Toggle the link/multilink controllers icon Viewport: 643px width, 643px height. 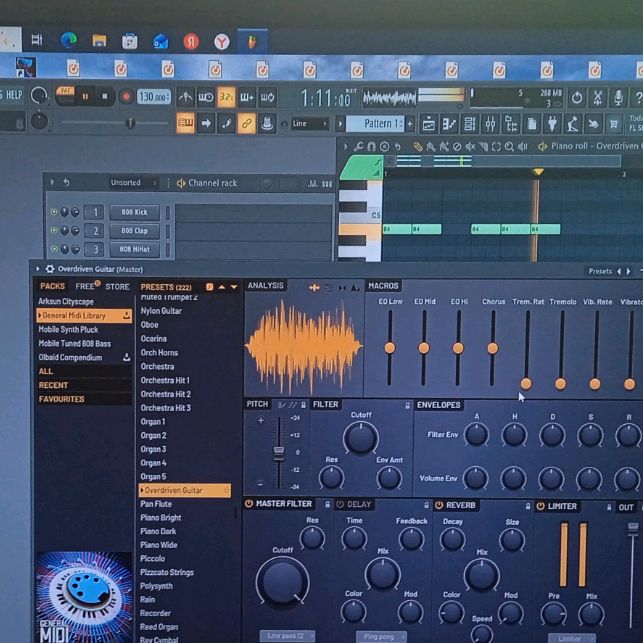pyautogui.click(x=246, y=123)
